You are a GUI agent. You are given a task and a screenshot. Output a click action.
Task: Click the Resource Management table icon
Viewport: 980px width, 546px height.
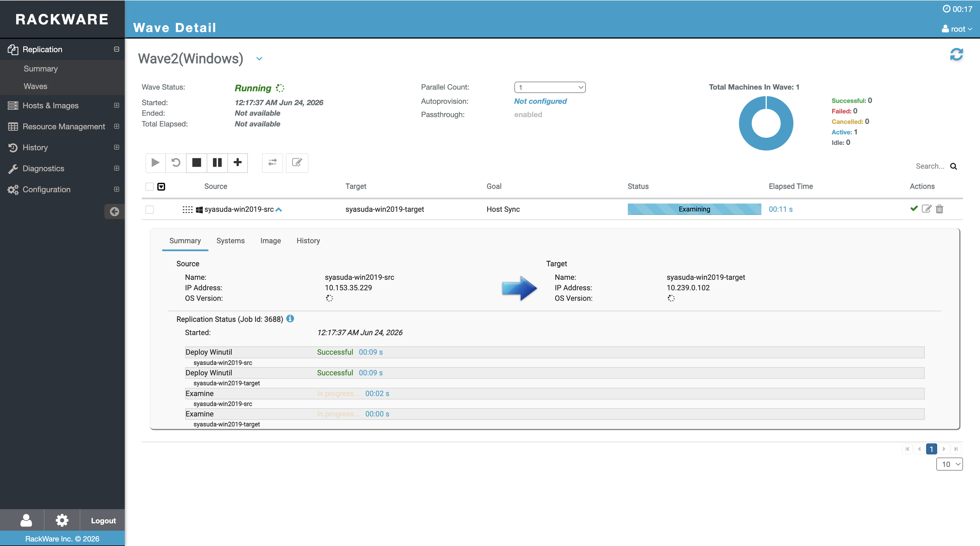click(13, 126)
